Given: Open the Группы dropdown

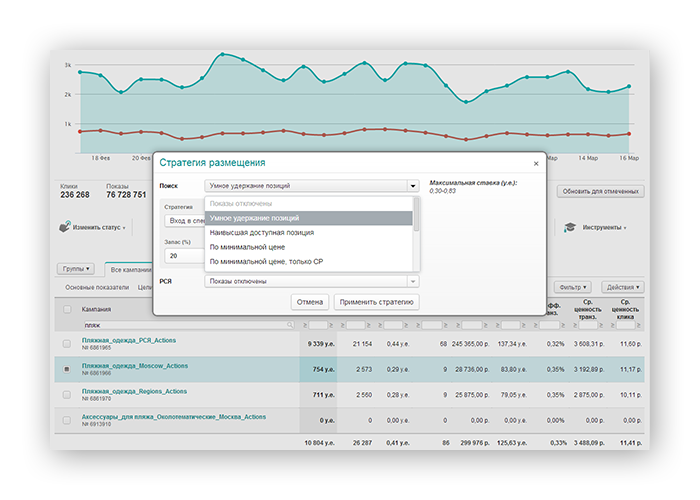Looking at the screenshot, I should tap(77, 269).
